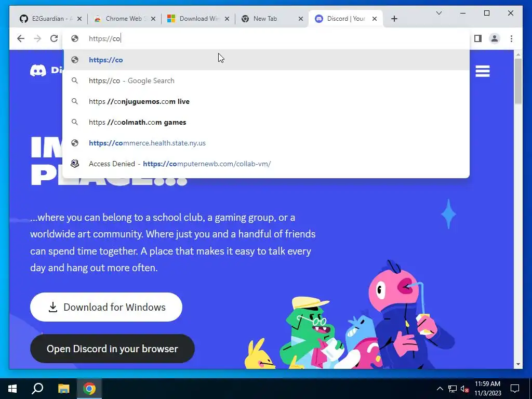Open the Windows Start menu
532x399 pixels.
12,389
